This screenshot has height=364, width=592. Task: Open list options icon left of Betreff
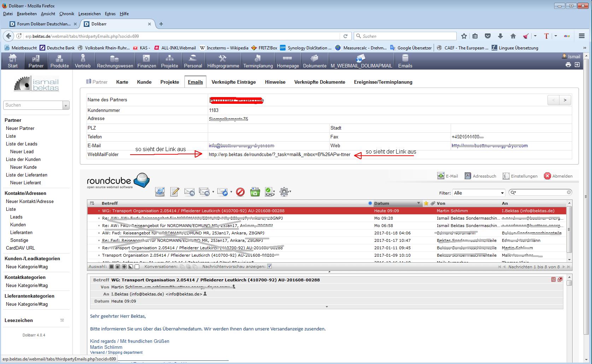92,203
